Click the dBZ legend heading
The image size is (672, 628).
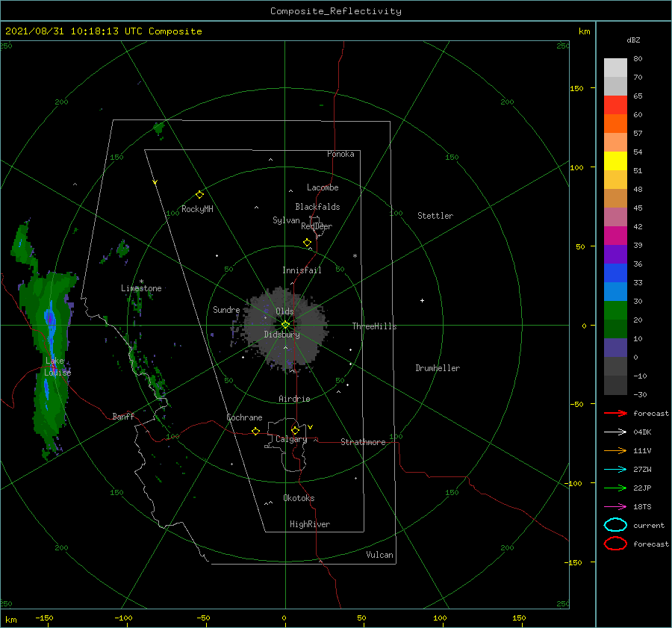click(633, 40)
